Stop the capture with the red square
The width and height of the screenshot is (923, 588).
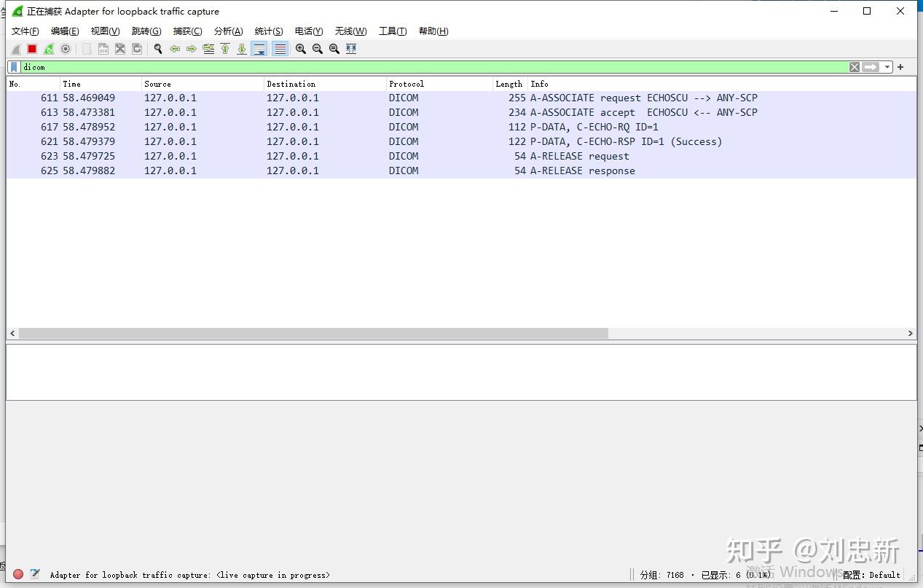coord(32,49)
